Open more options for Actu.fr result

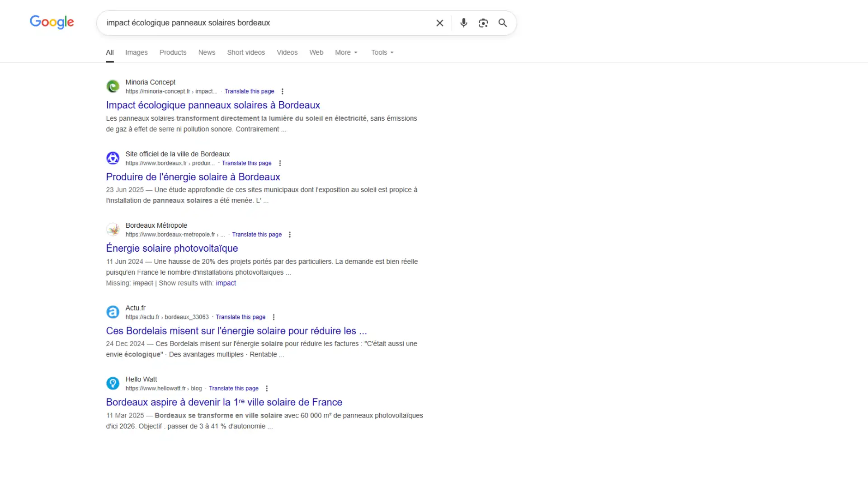pyautogui.click(x=274, y=317)
